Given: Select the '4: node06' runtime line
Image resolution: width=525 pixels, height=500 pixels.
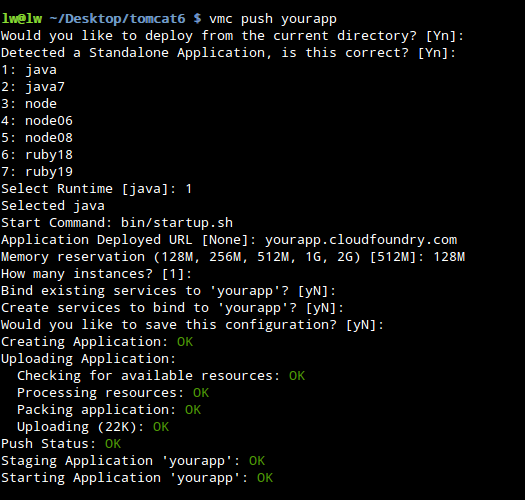Looking at the screenshot, I should tap(37, 121).
